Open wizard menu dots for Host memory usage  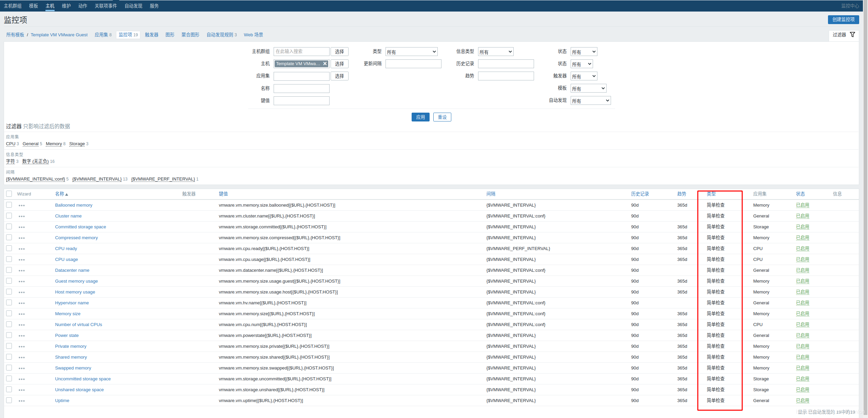(x=22, y=292)
